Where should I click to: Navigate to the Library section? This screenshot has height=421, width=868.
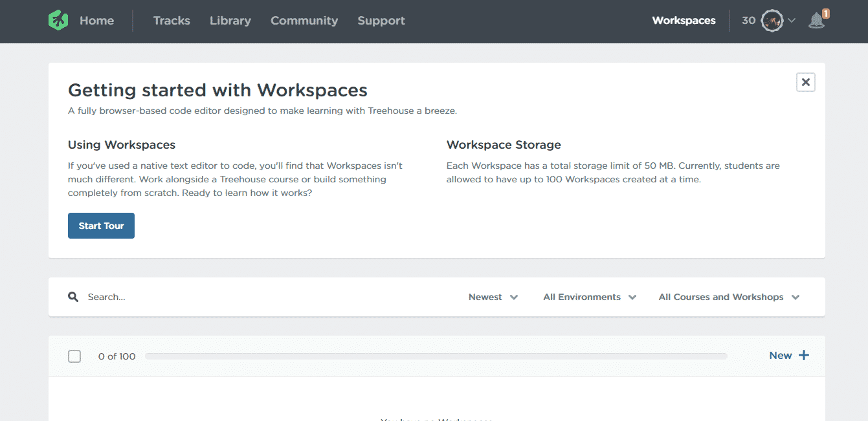tap(230, 21)
